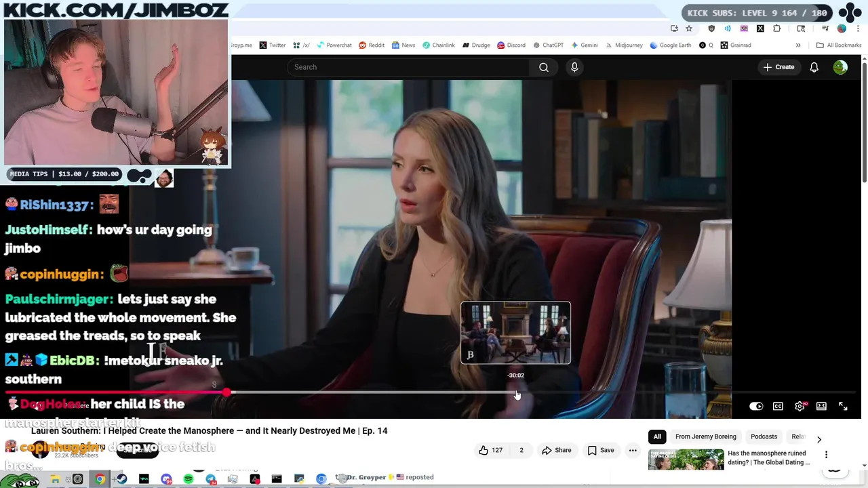868x488 pixels.
Task: Expand the hidden bookmarks overflow chevron
Action: [798, 45]
